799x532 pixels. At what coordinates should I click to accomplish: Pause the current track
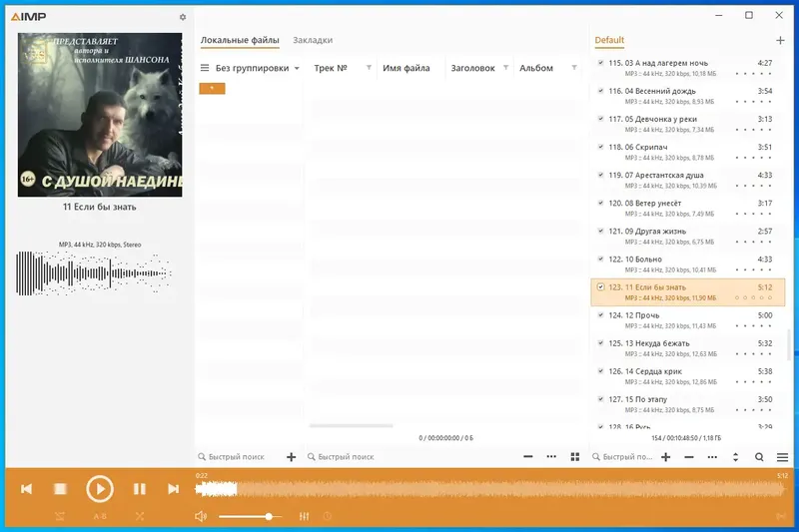click(x=139, y=489)
